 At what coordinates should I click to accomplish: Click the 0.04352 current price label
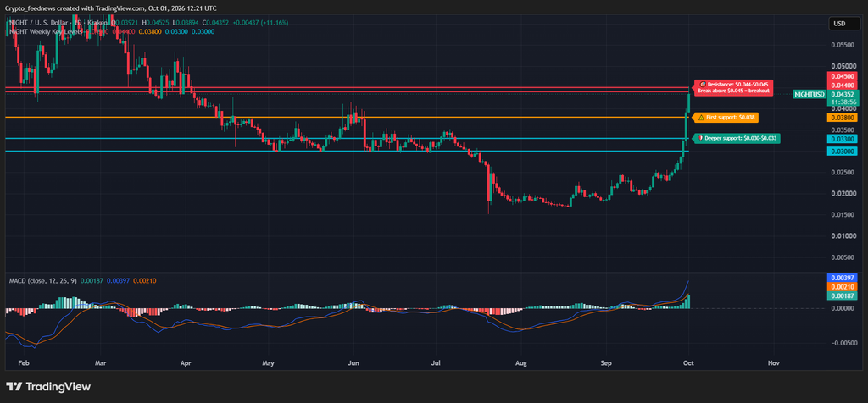tap(842, 95)
